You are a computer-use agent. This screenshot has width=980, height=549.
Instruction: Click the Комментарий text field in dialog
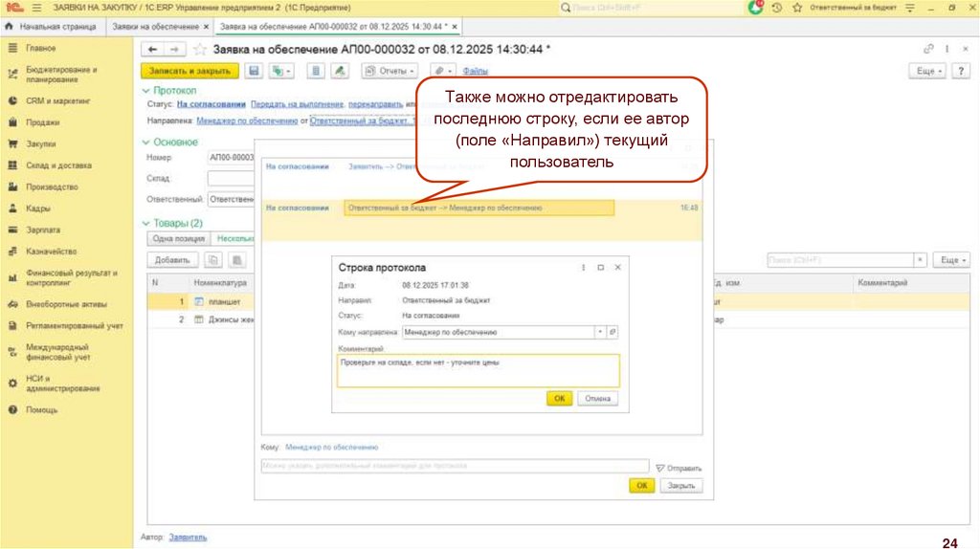coord(478,370)
